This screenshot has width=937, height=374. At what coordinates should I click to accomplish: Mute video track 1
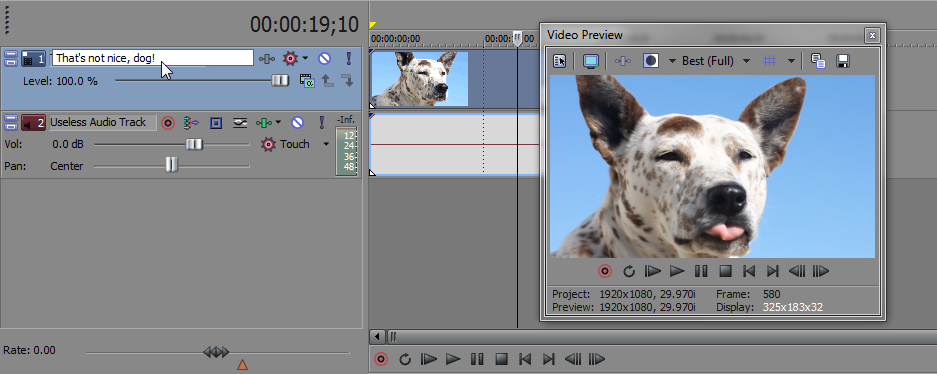coord(324,59)
